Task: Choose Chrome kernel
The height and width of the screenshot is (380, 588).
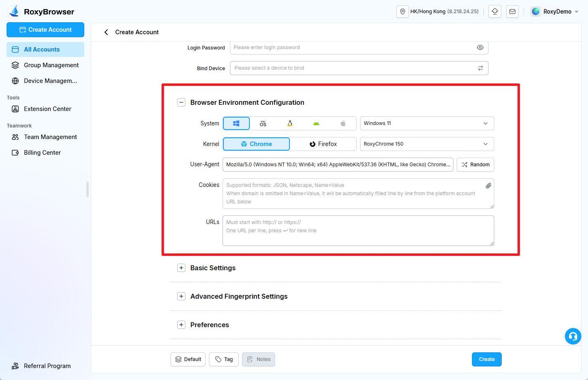Action: click(256, 144)
